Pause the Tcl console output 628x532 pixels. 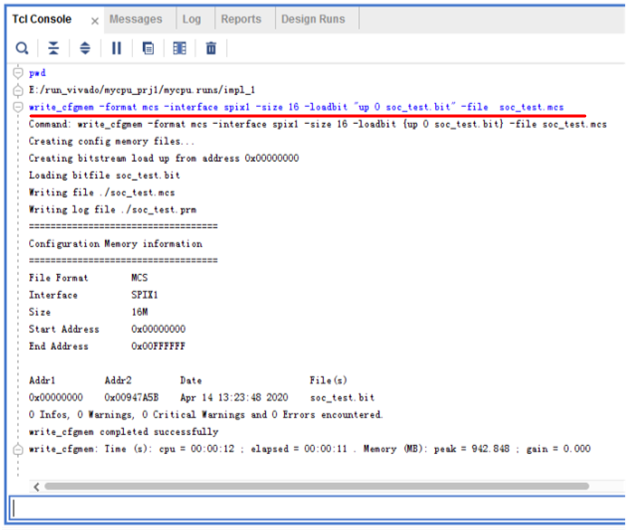pyautogui.click(x=116, y=48)
